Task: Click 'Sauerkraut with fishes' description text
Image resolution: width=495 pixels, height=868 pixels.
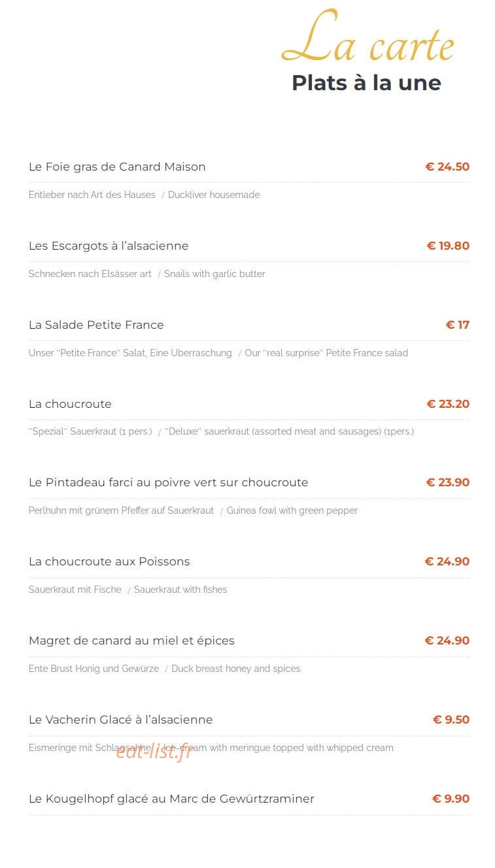Action: coord(180,590)
